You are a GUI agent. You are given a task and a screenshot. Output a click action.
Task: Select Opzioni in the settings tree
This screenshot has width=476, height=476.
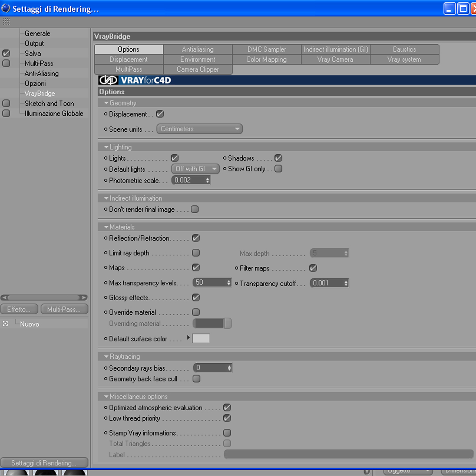click(x=35, y=83)
